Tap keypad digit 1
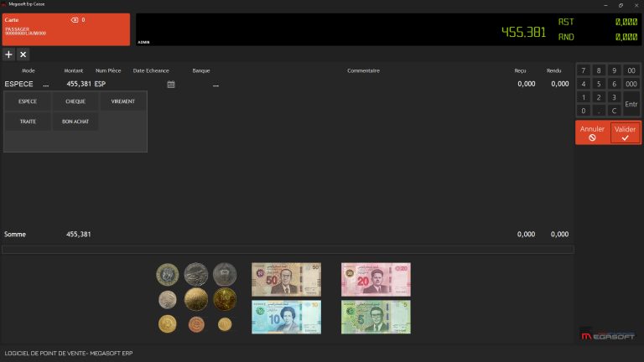The height and width of the screenshot is (362, 644). tap(584, 97)
